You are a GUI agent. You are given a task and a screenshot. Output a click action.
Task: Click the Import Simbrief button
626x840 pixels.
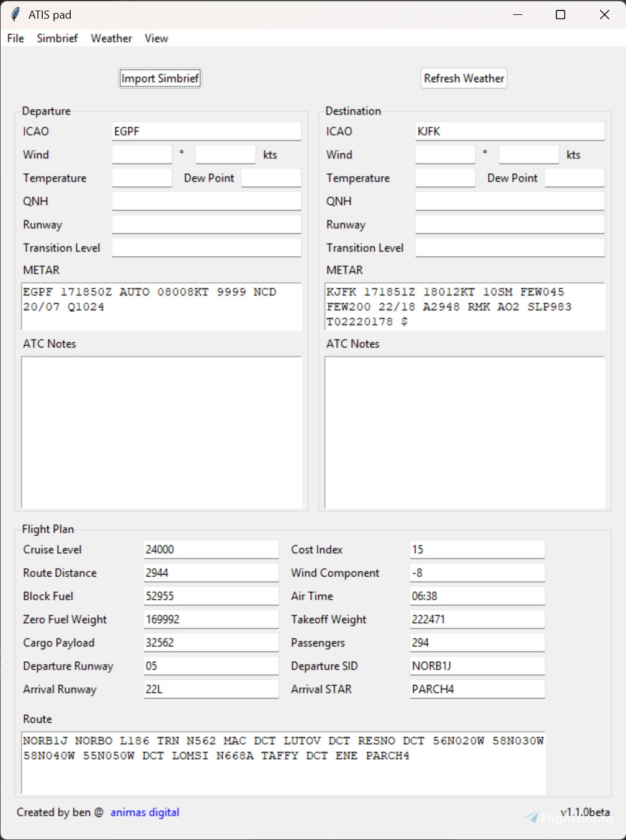click(x=159, y=78)
